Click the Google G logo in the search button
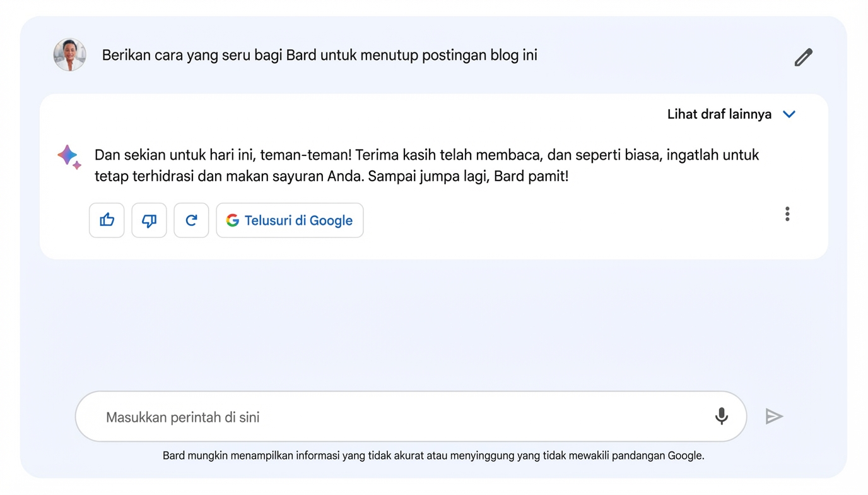868x495 pixels. [x=232, y=220]
